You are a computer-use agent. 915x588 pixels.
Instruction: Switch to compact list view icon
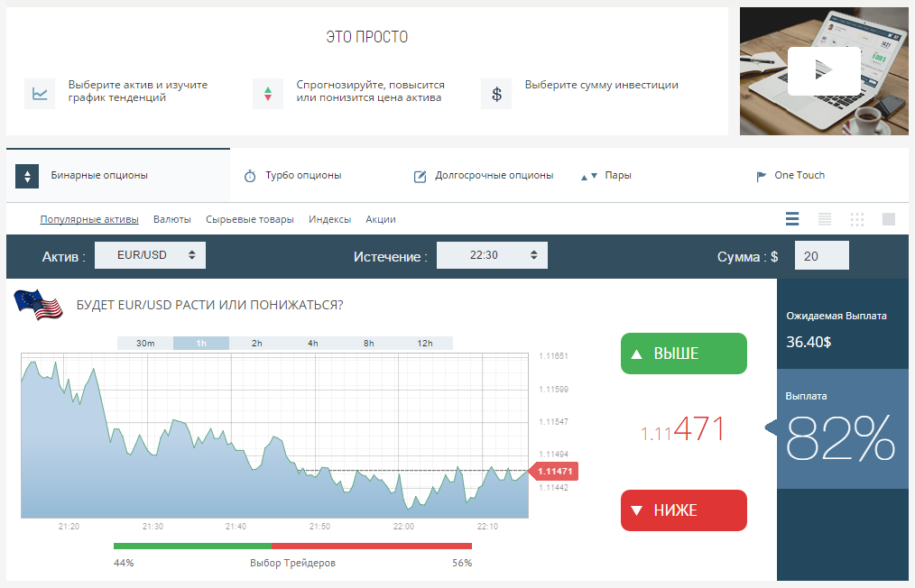coord(824,219)
